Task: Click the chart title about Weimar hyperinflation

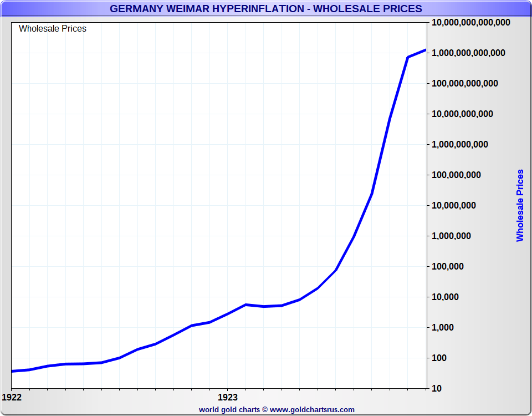Action: tap(266, 9)
